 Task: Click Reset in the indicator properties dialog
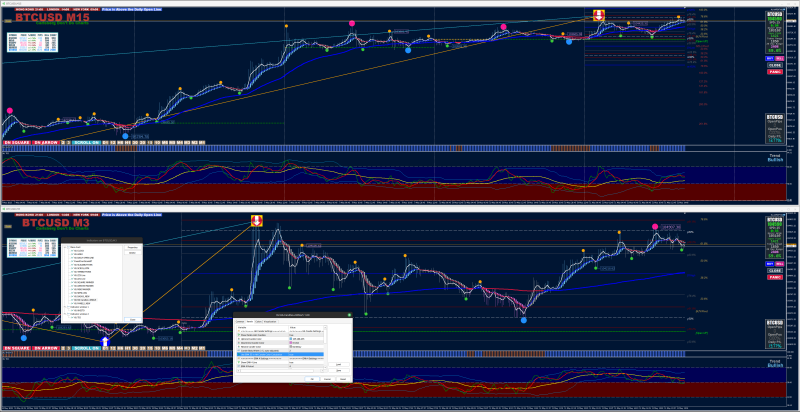pyautogui.click(x=343, y=379)
